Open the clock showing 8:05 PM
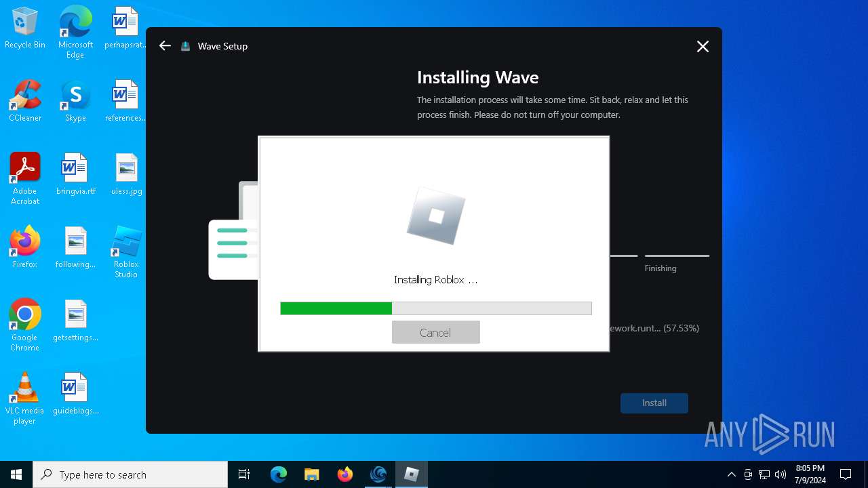The width and height of the screenshot is (868, 488). coord(810,474)
